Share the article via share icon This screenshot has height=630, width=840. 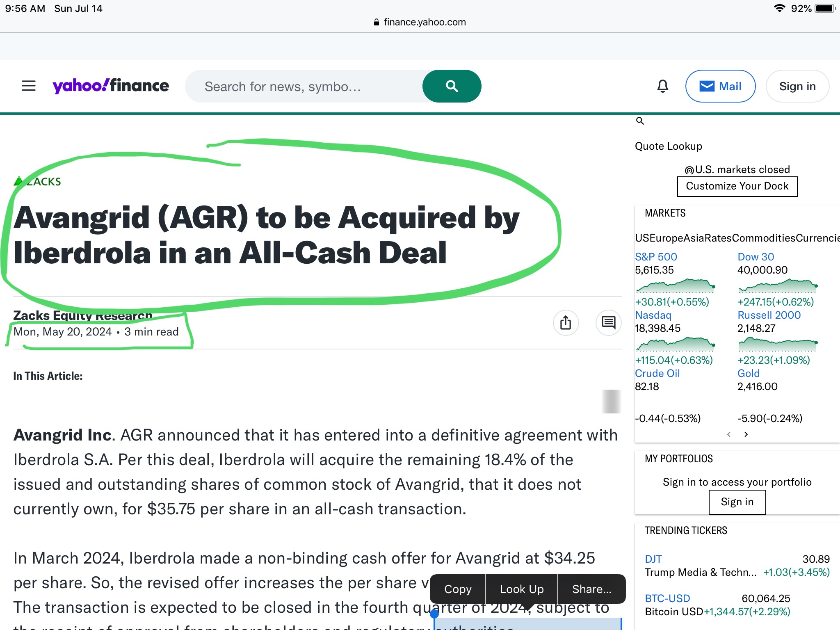(x=566, y=323)
